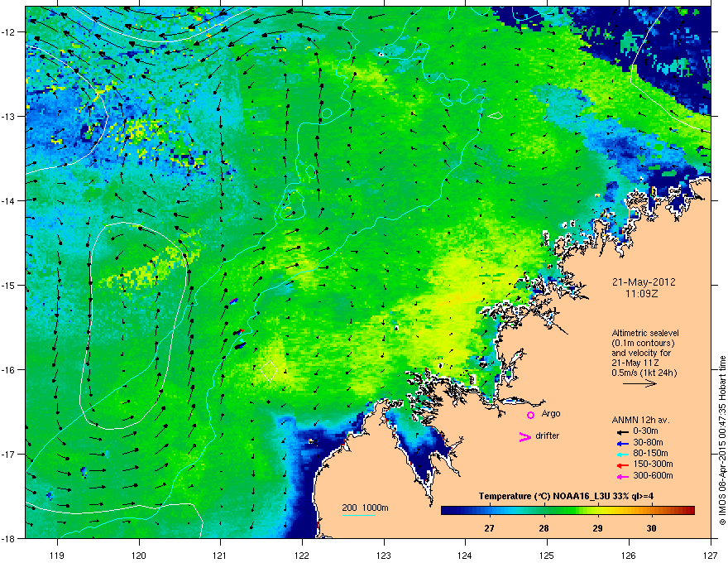The image size is (728, 563).
Task: Click longitude axis label 126
Action: tap(629, 556)
